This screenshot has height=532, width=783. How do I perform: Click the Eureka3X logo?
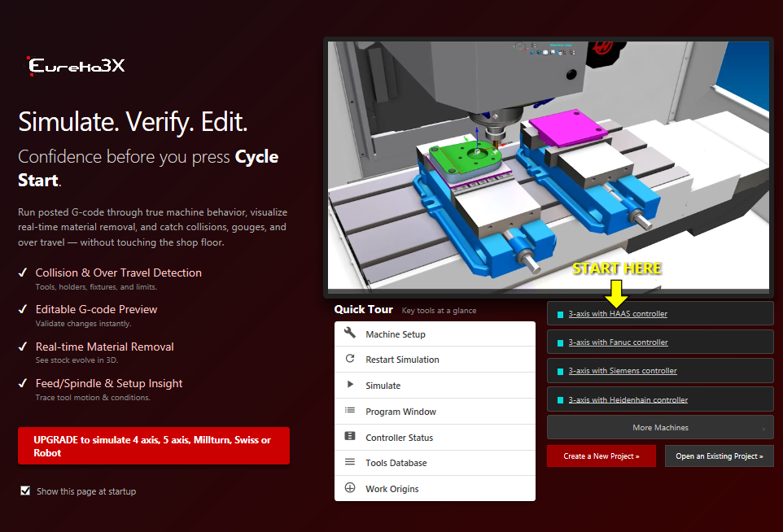coord(76,66)
